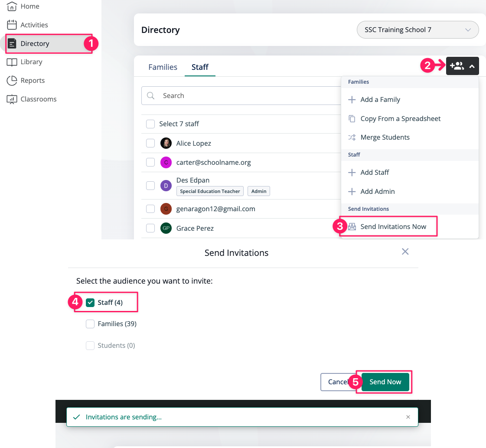
Task: Open the Classrooms presentation icon
Action: coord(12,99)
